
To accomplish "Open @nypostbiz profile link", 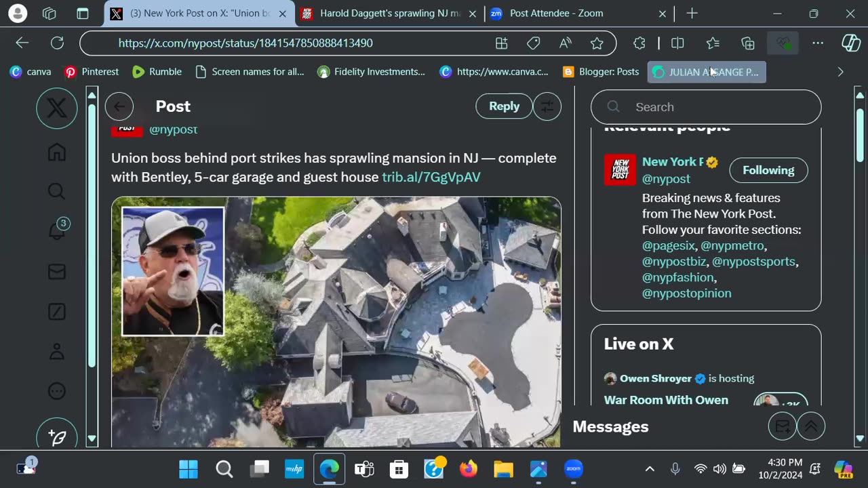I will coord(674,261).
